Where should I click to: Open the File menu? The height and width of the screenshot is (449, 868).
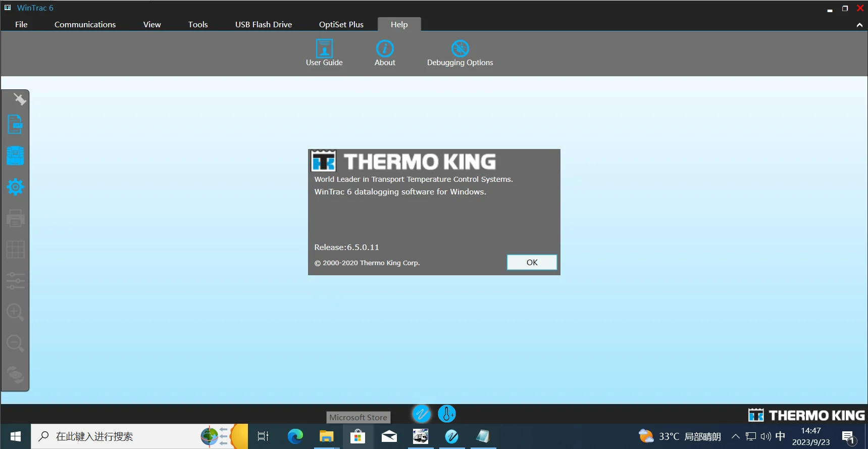(x=21, y=24)
